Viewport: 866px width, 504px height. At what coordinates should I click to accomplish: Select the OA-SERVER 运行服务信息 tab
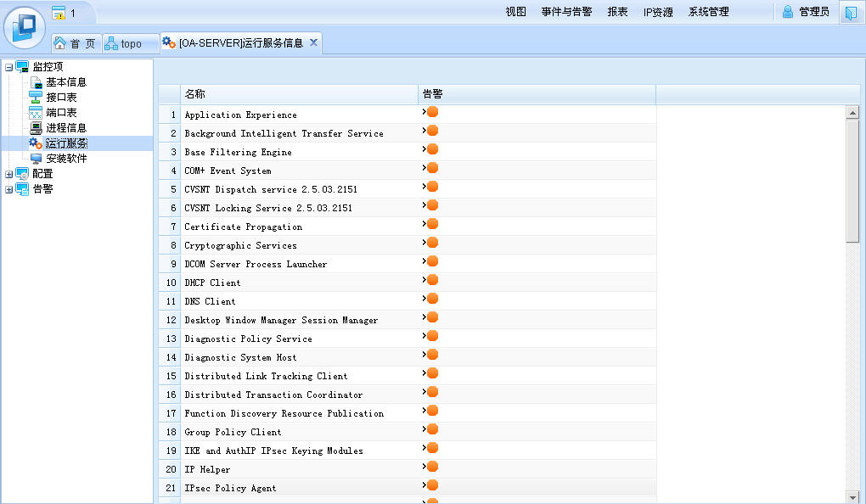[x=241, y=42]
